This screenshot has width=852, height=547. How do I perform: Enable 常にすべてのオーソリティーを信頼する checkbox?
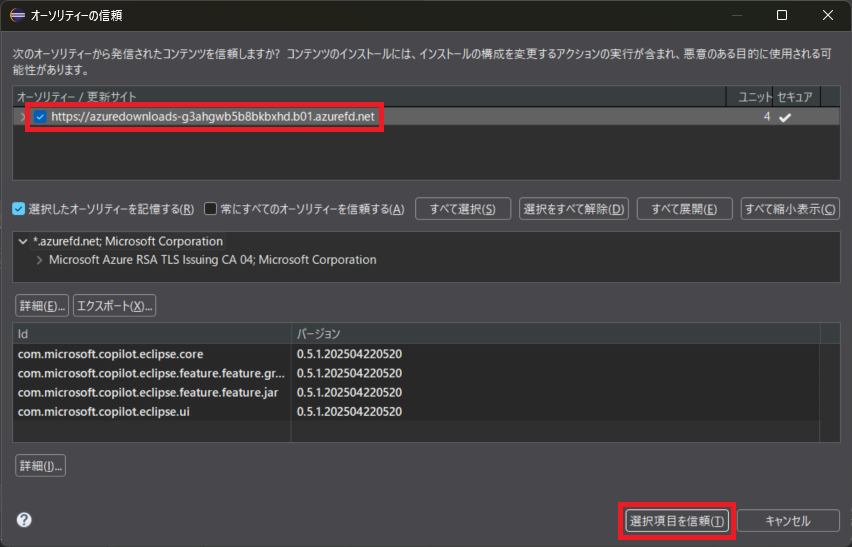pyautogui.click(x=211, y=209)
